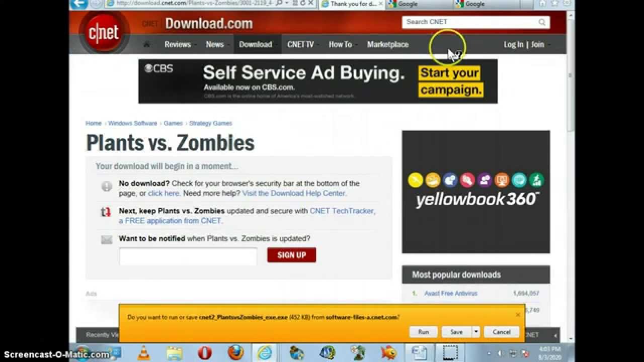Viewport: 644px width, 362px height.
Task: Click the 'Plants vs. Zombies' page heading
Action: [170, 143]
